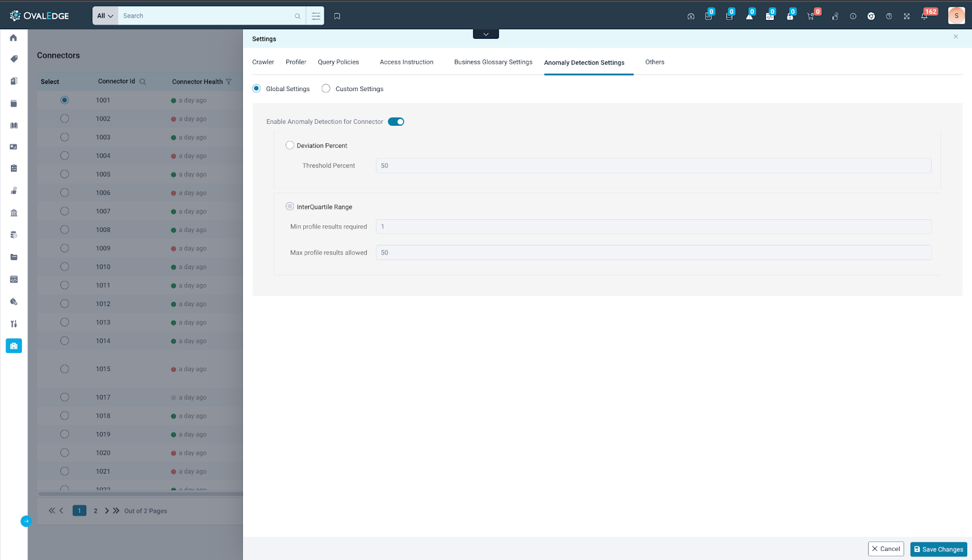Choose the InterQuartile Range radio option
This screenshot has height=560, width=972.
coord(290,207)
